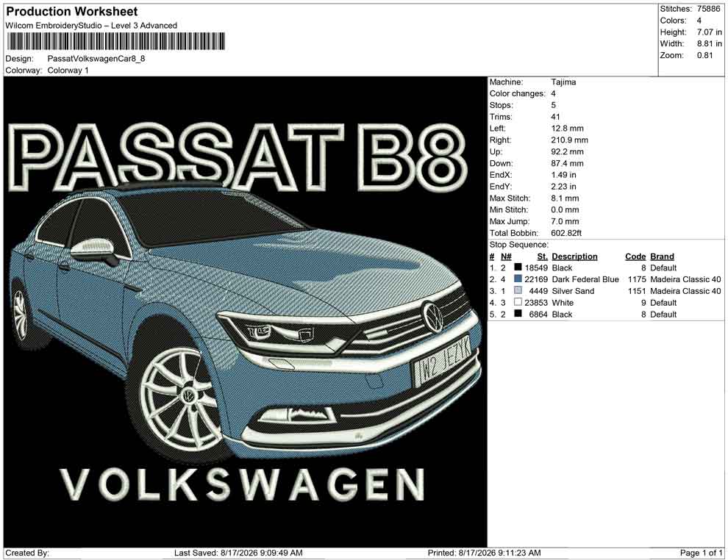
Task: Click the black swatch in stop 1
Action: point(518,268)
